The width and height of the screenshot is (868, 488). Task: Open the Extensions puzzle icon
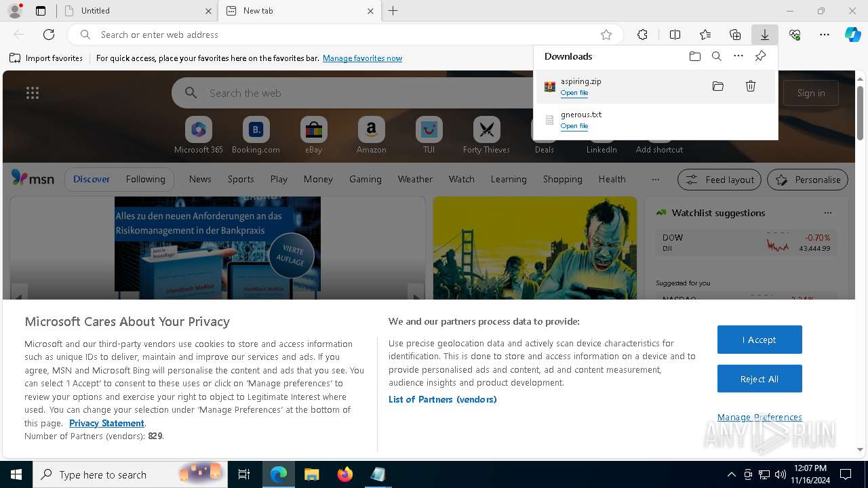[x=642, y=35]
